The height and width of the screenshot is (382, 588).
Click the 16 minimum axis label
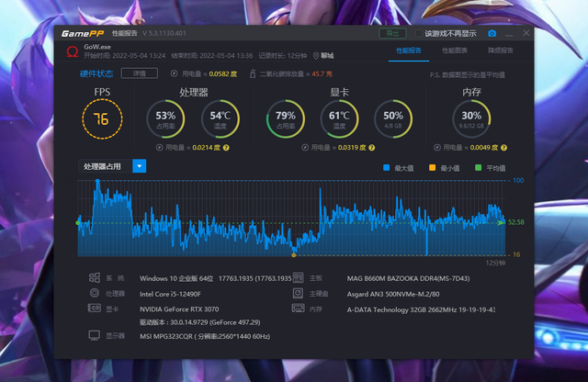516,254
